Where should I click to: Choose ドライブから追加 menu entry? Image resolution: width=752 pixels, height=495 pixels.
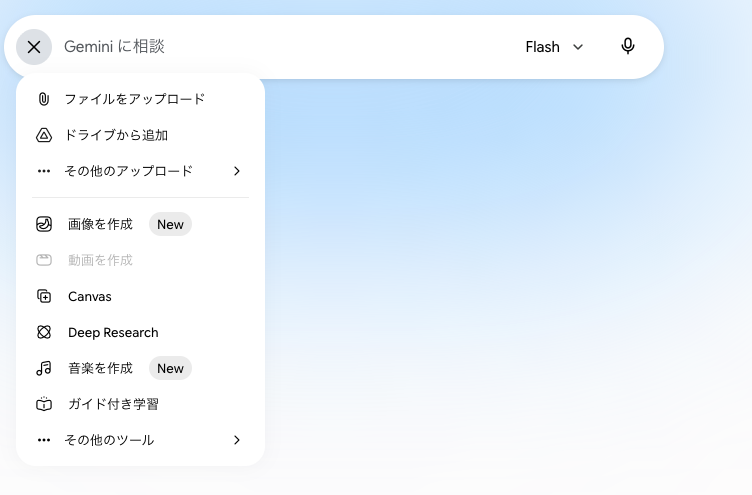(x=141, y=135)
